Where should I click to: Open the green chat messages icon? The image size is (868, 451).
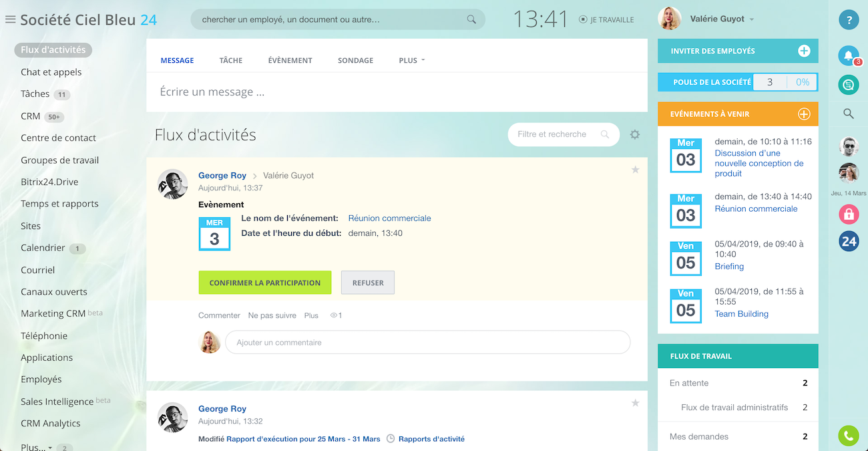pyautogui.click(x=848, y=85)
